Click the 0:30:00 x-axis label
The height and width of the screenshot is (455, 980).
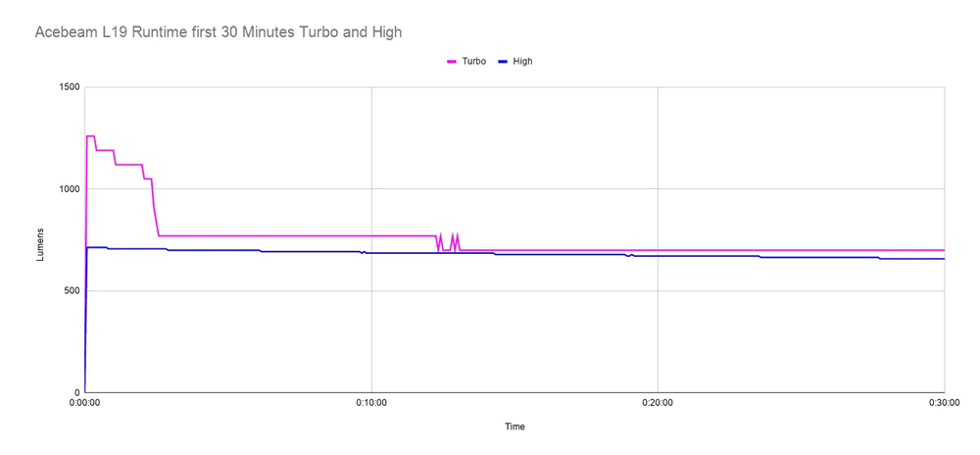tap(944, 403)
